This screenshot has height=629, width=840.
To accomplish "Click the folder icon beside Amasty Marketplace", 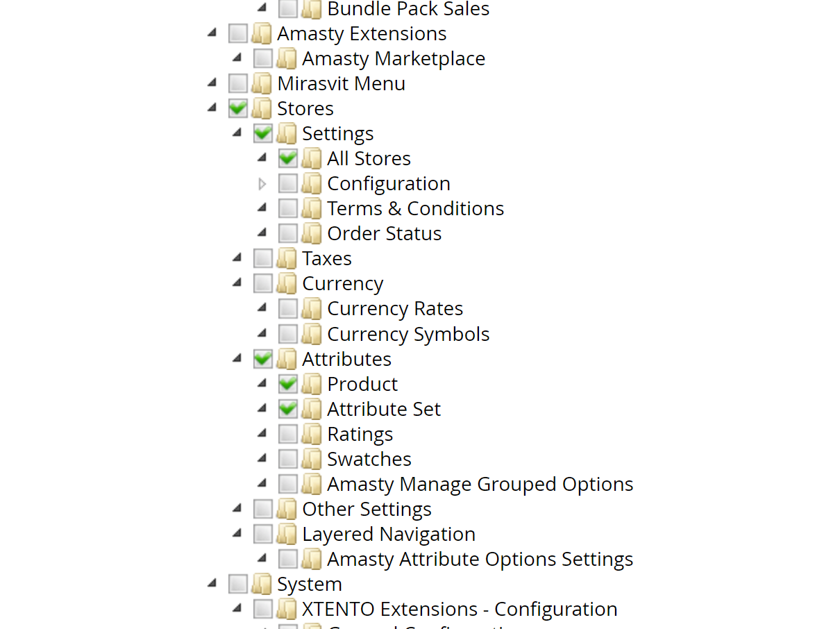I will (287, 58).
